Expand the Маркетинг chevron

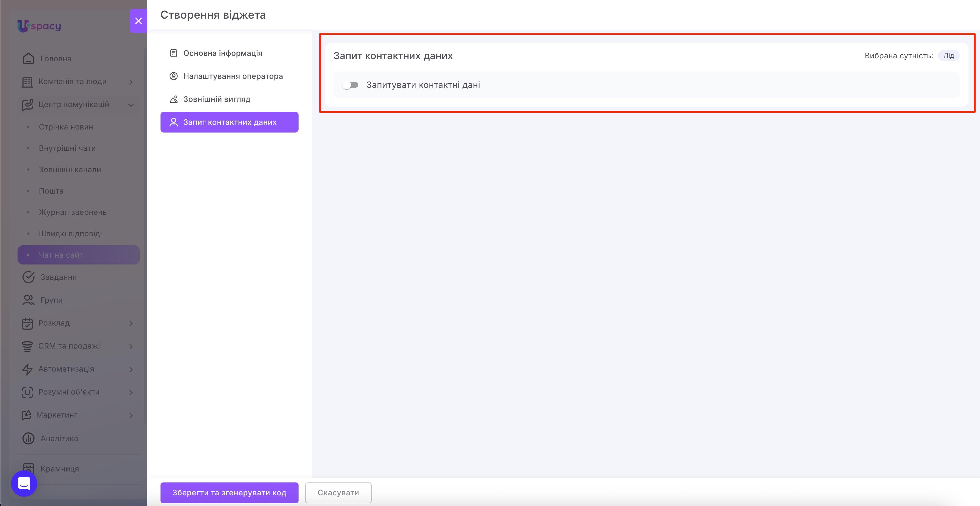131,415
